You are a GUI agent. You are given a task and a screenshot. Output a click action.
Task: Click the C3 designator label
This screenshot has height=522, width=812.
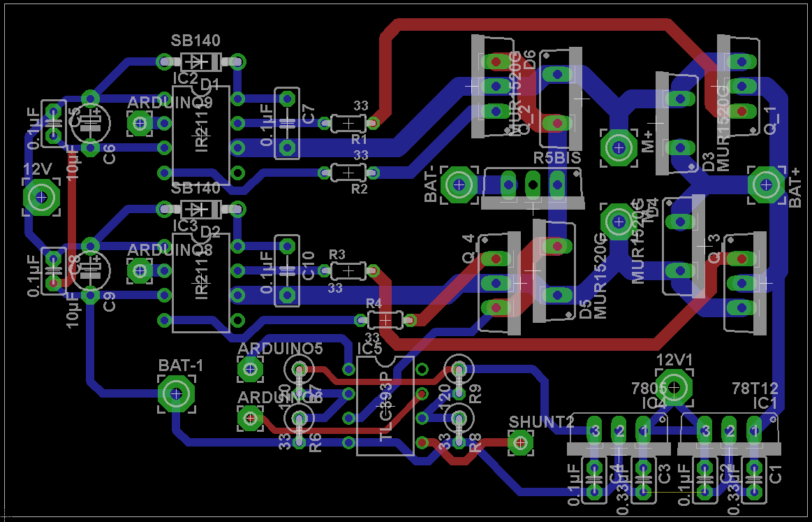pyautogui.click(x=664, y=473)
